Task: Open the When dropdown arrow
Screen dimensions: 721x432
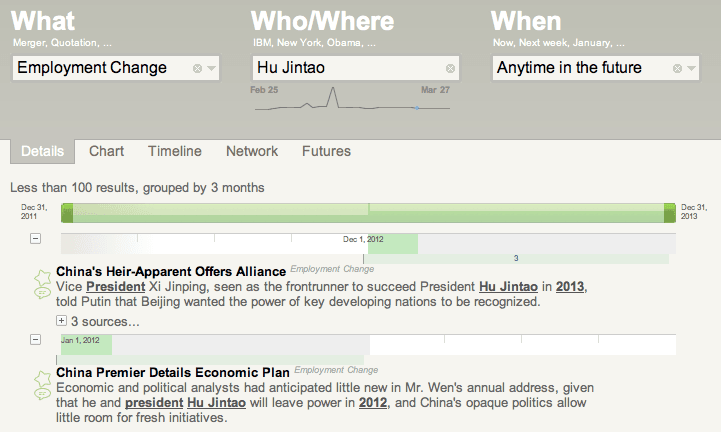Action: point(691,69)
